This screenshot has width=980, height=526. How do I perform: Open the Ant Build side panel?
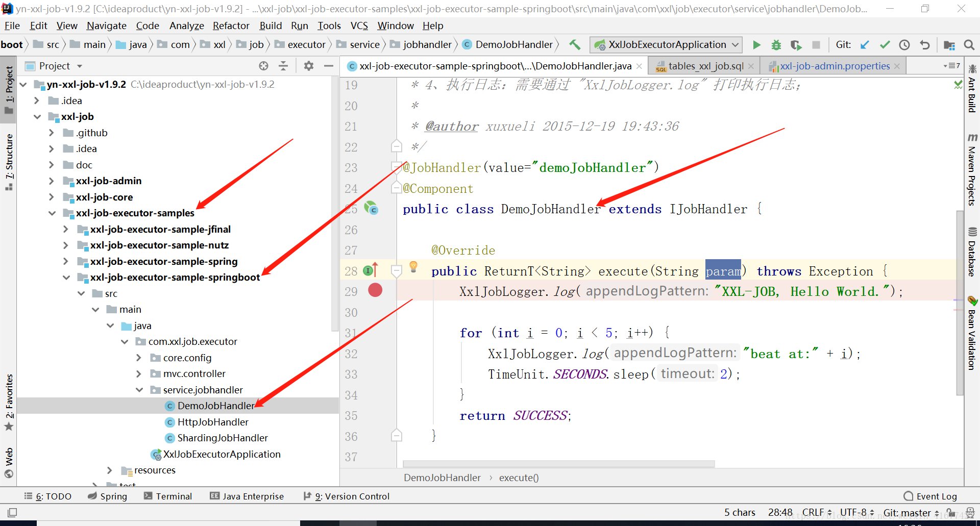[972, 88]
